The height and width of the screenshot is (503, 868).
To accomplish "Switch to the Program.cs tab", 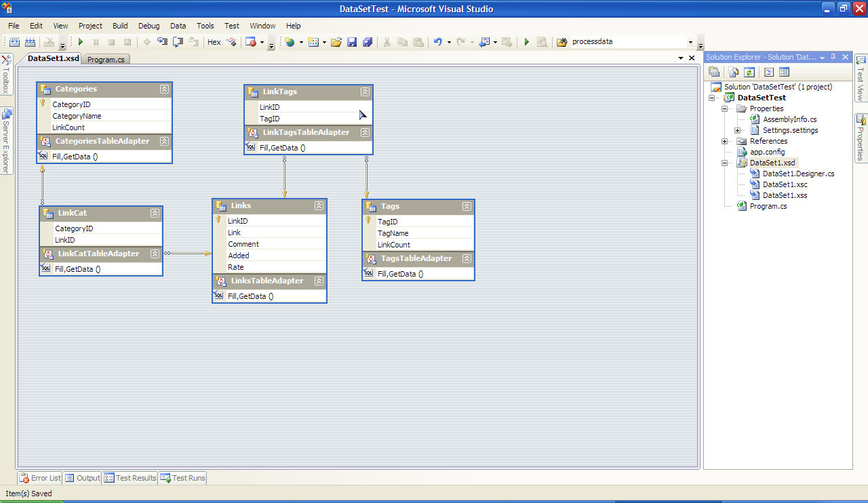I will (106, 59).
